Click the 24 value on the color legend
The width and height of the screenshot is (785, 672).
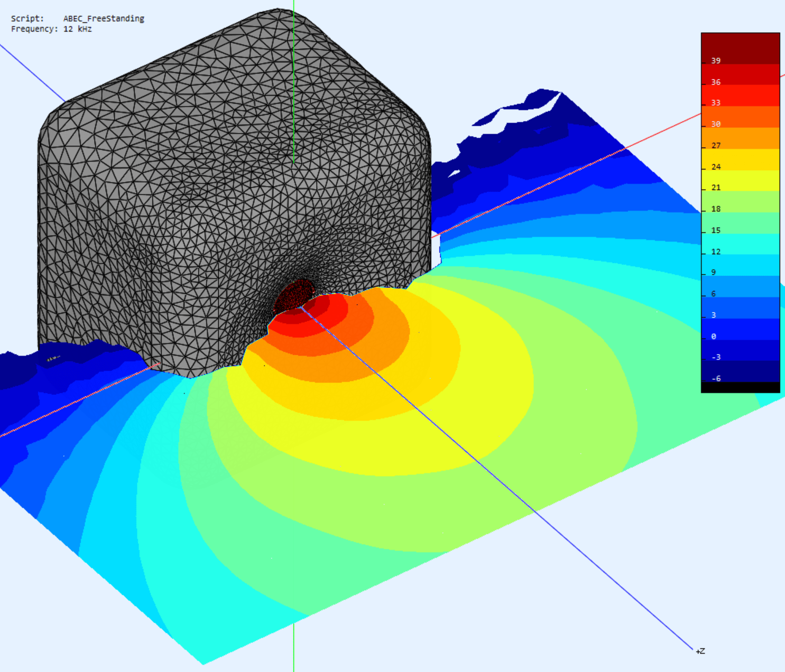716,166
